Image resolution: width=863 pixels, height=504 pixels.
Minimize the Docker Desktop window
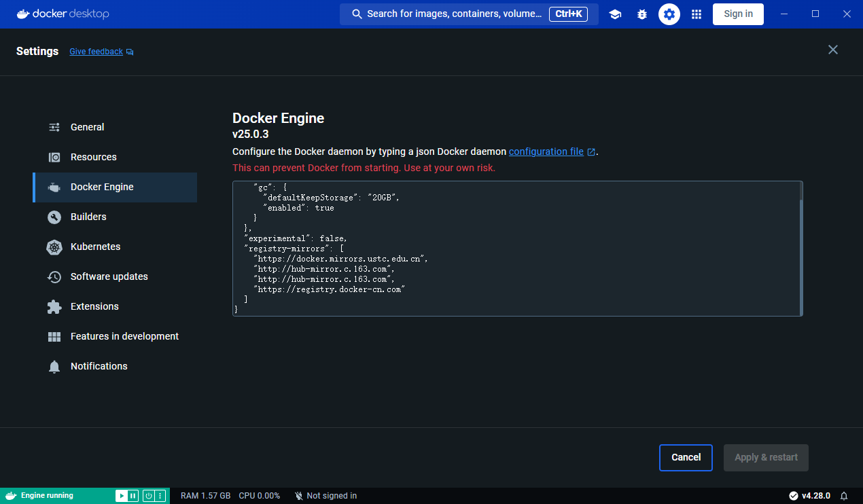point(785,14)
